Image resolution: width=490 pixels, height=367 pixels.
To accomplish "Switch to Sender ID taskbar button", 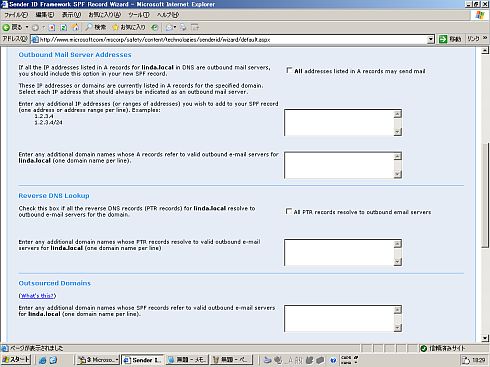I will click(143, 360).
